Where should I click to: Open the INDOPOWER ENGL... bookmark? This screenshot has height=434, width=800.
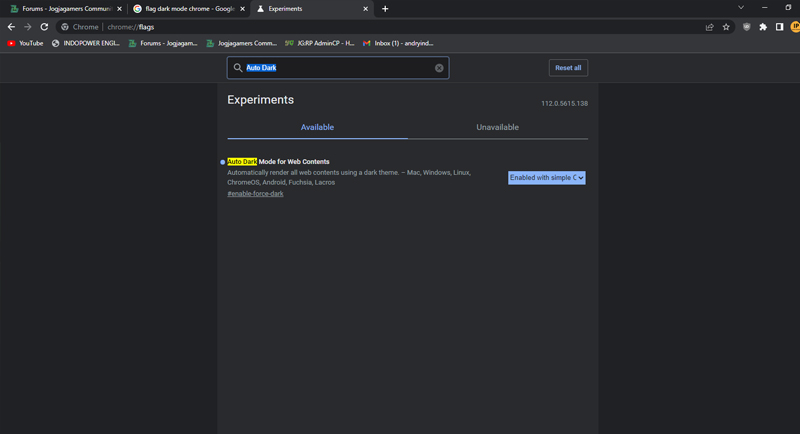pos(86,43)
